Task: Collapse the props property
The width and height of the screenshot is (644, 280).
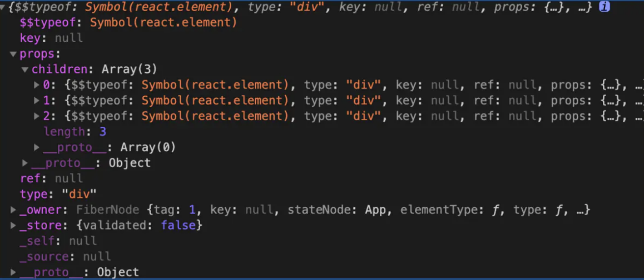Action: pos(13,54)
